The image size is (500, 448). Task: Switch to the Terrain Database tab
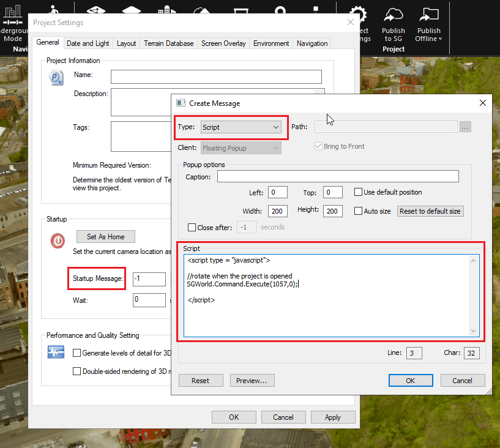[x=168, y=43]
